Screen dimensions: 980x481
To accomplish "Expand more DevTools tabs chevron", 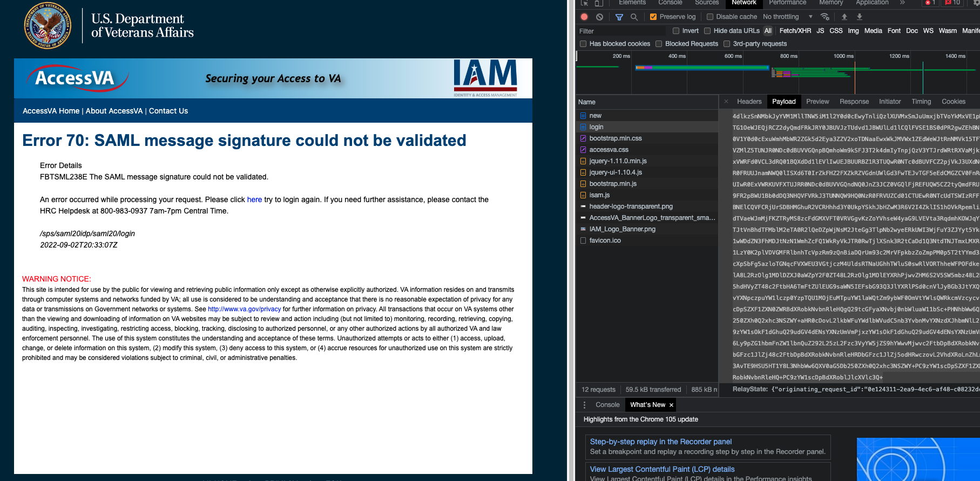I will click(902, 3).
